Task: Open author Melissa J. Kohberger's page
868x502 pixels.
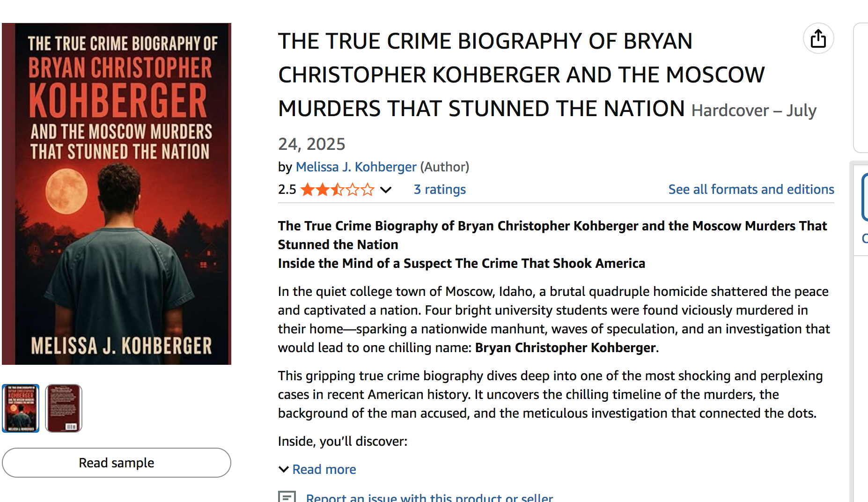Action: pyautogui.click(x=356, y=167)
